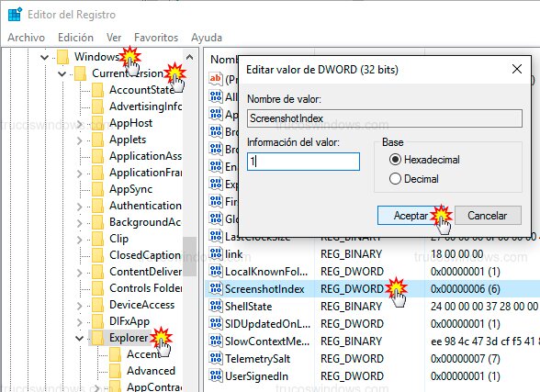Click the 0x00000006 (6) data cell

(466, 289)
